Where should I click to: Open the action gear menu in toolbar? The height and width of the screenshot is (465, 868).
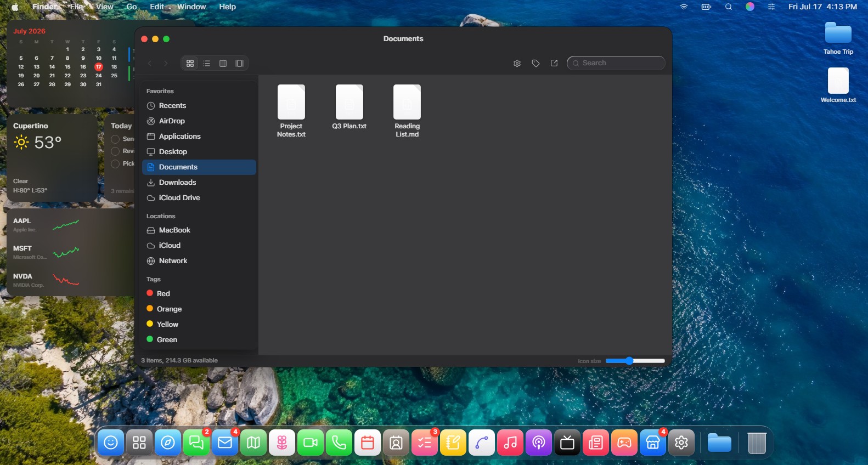tap(517, 63)
